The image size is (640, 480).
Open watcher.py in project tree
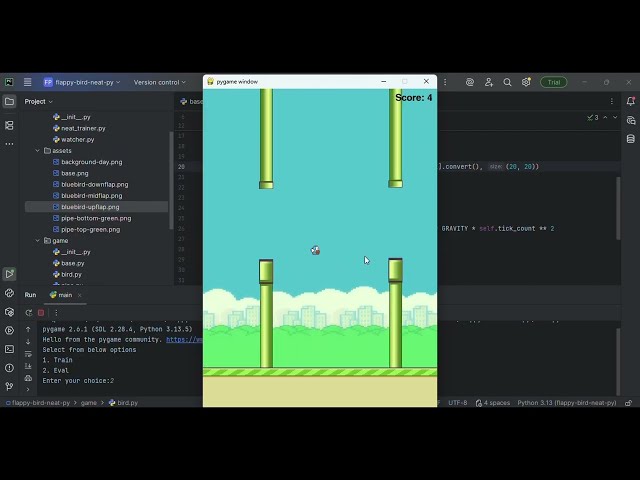point(73,140)
